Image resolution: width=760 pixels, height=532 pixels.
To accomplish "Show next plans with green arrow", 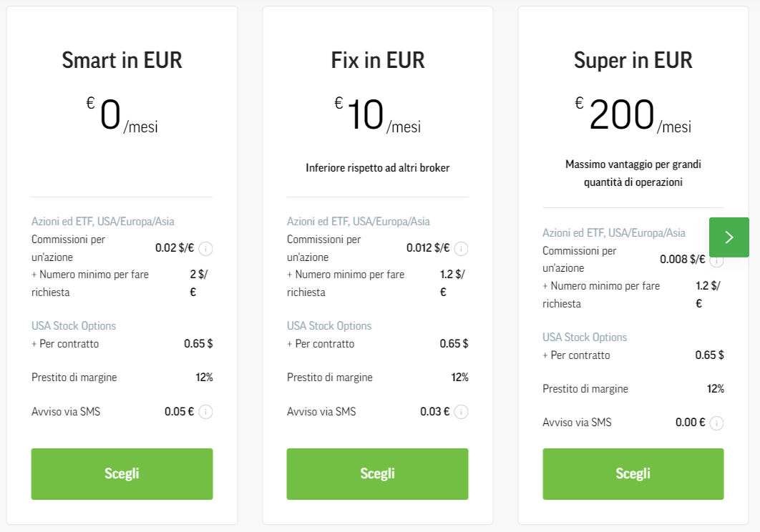I will tap(729, 237).
